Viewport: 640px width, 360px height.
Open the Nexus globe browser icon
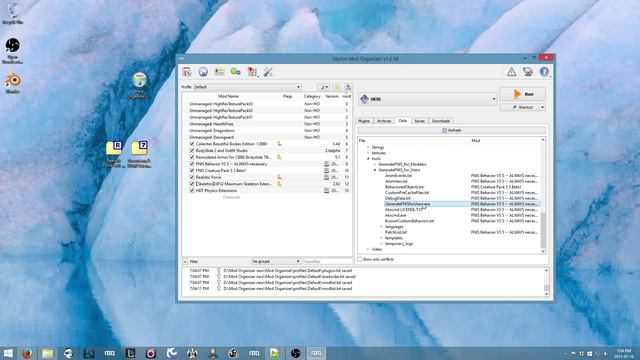[203, 72]
